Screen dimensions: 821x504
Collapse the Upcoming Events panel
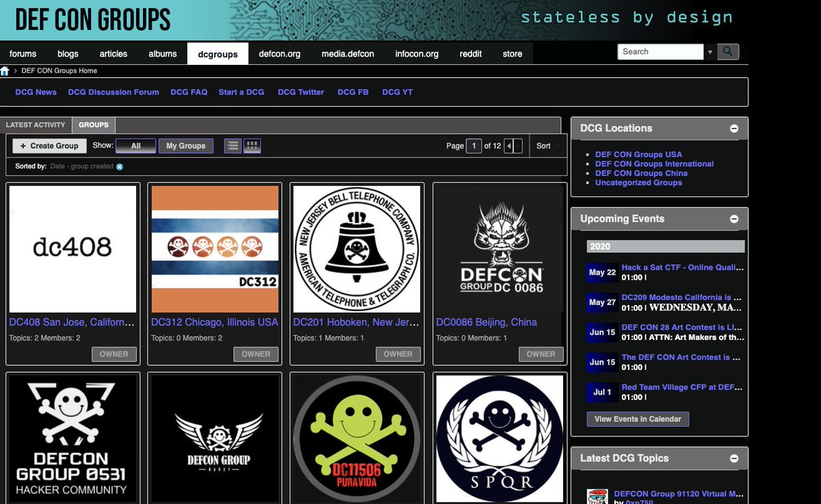734,220
